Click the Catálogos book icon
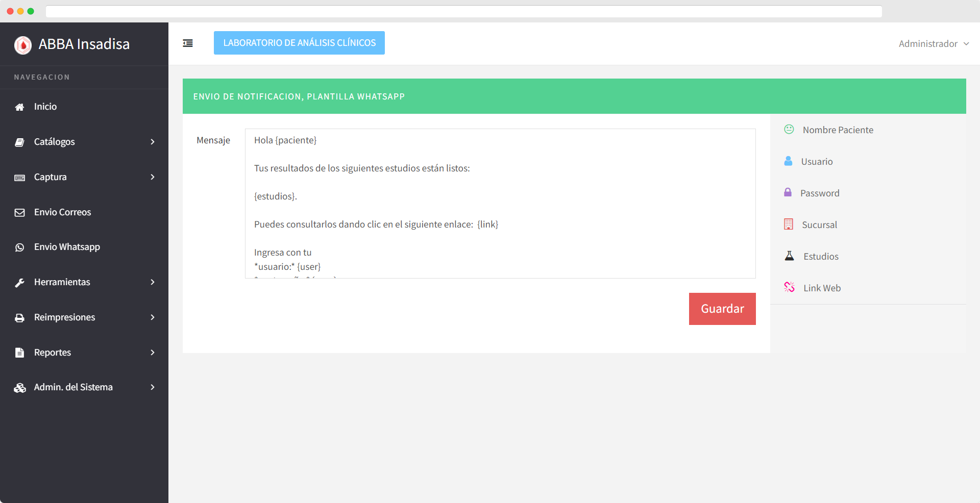Image resolution: width=980 pixels, height=503 pixels. 19,142
